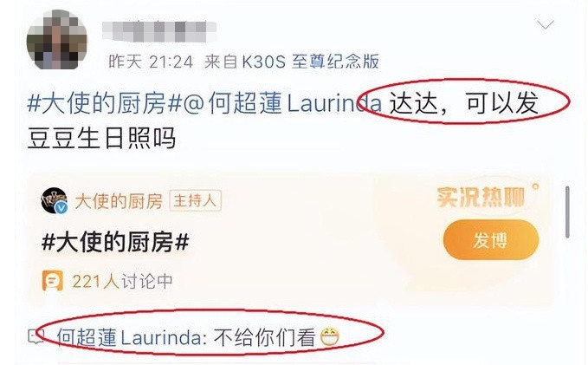Click the vertical scrollbar beside the topic card
Screen dimensions: 588x365
point(567,212)
